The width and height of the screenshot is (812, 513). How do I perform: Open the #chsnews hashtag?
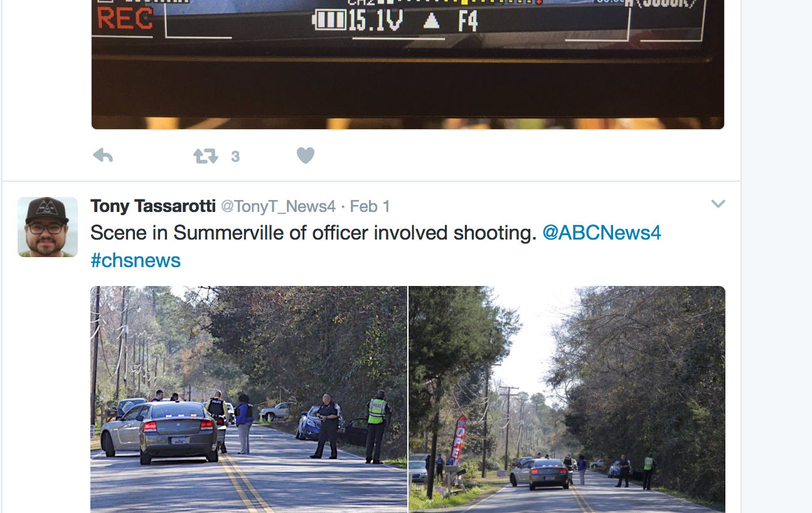point(136,260)
